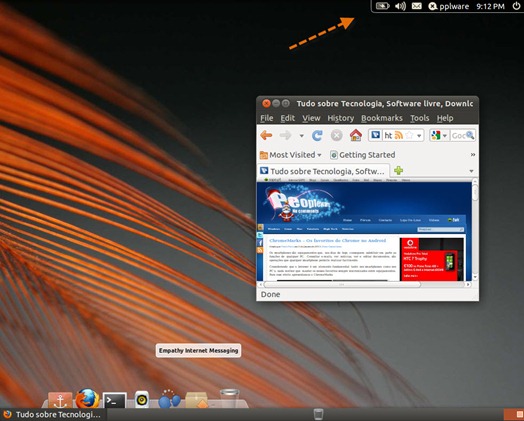Click the URL text field
This screenshot has width=524, height=421.
coord(388,135)
